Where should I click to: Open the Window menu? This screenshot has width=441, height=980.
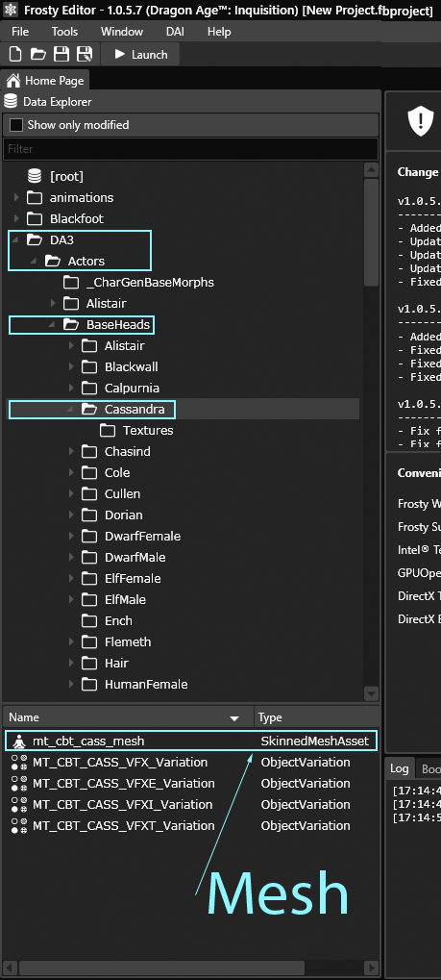pos(122,31)
